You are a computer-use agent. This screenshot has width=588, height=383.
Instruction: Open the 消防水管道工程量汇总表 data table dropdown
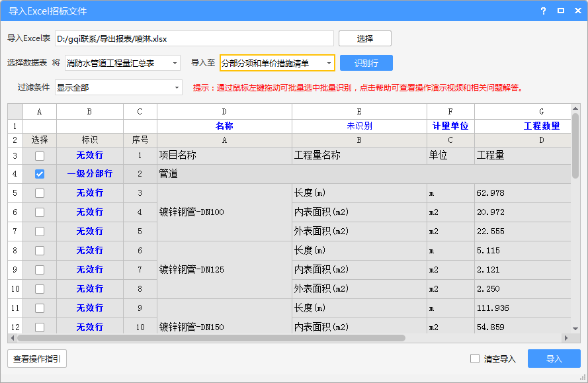(x=122, y=63)
